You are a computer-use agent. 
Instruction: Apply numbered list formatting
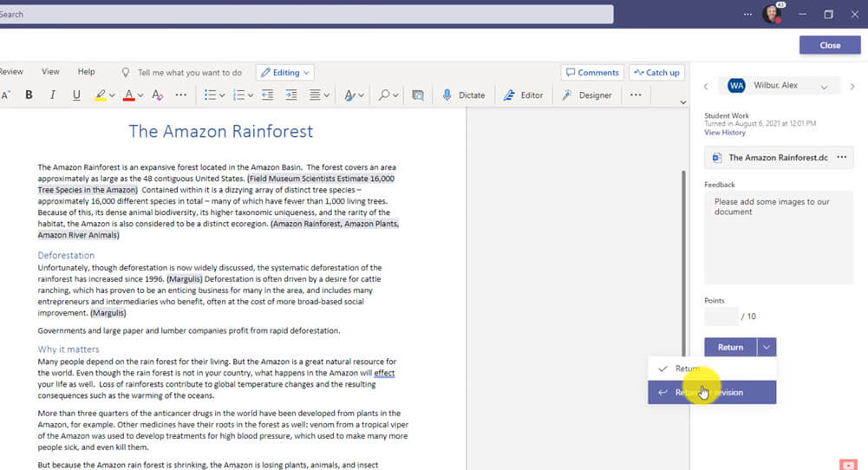[238, 95]
